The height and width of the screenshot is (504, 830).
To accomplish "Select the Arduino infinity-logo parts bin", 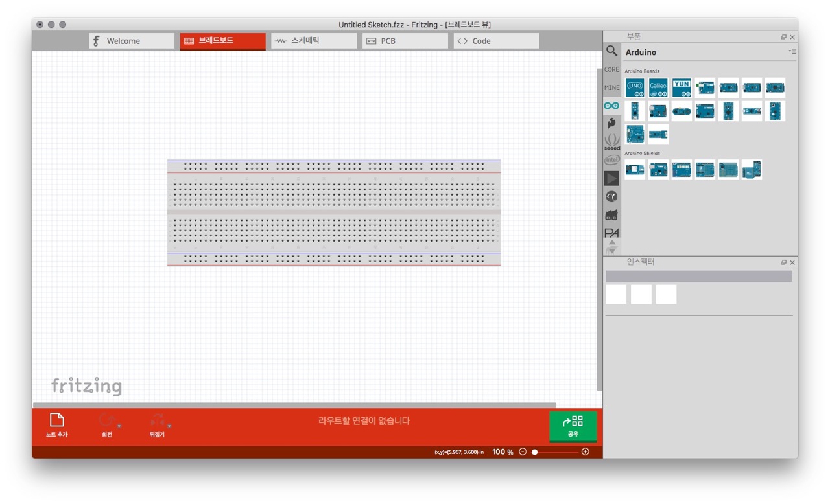I will click(x=611, y=106).
